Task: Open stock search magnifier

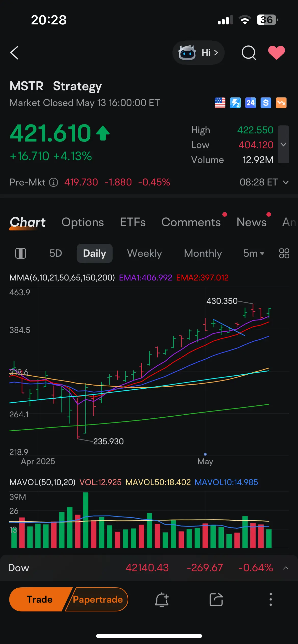Action: [x=249, y=53]
